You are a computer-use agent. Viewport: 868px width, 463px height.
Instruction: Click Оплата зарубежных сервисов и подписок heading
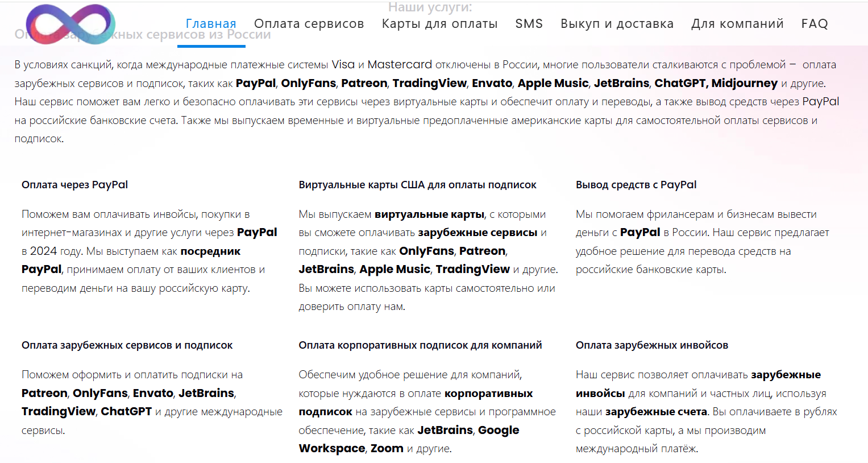click(127, 345)
